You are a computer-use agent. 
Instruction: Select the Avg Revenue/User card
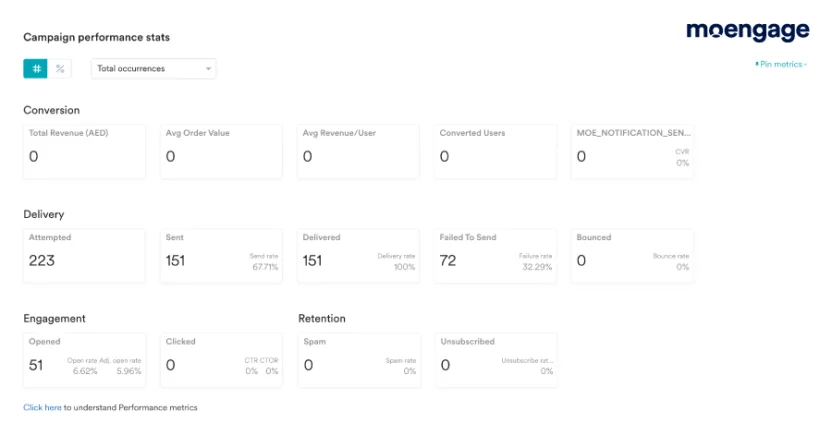pyautogui.click(x=358, y=151)
